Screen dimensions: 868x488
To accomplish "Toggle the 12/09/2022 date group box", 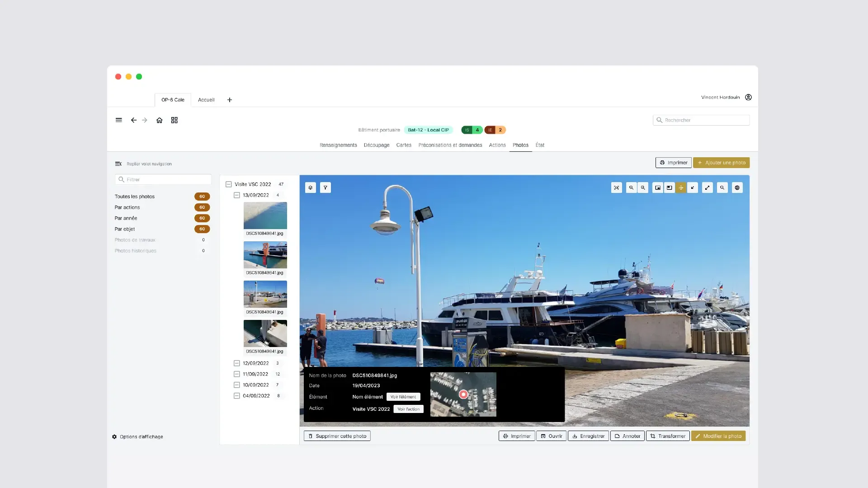I will coord(236,363).
